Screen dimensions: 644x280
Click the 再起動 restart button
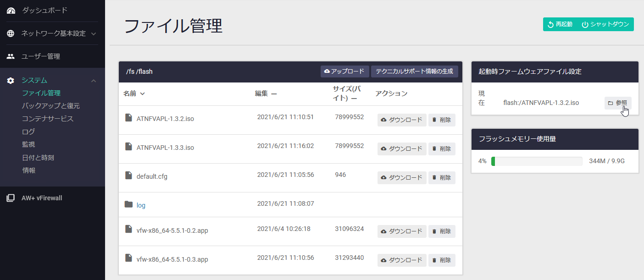click(560, 24)
